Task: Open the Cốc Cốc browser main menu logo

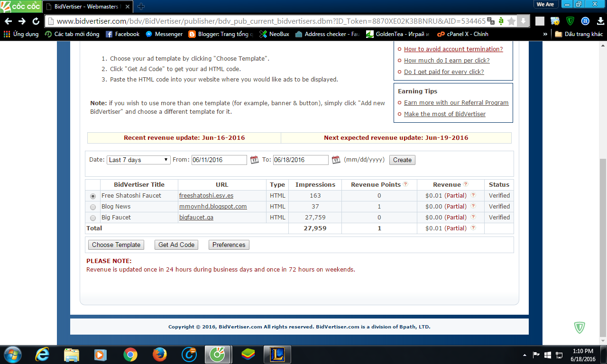Action: (x=20, y=6)
